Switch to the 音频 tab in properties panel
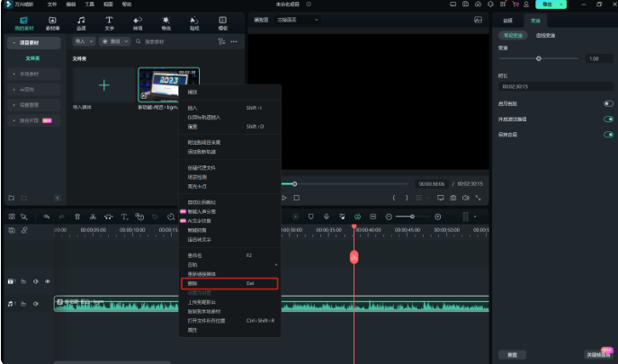The height and width of the screenshot is (364, 618). tap(507, 19)
